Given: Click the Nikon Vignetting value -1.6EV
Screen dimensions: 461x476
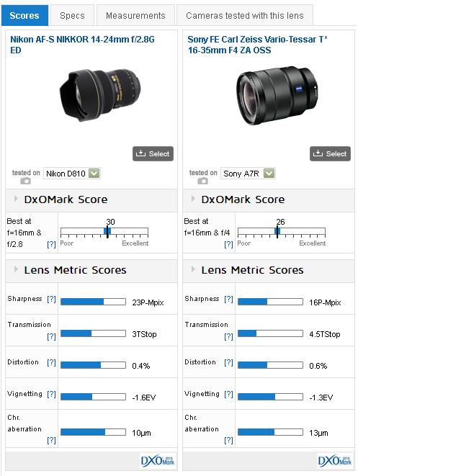Looking at the screenshot, I should [x=143, y=398].
